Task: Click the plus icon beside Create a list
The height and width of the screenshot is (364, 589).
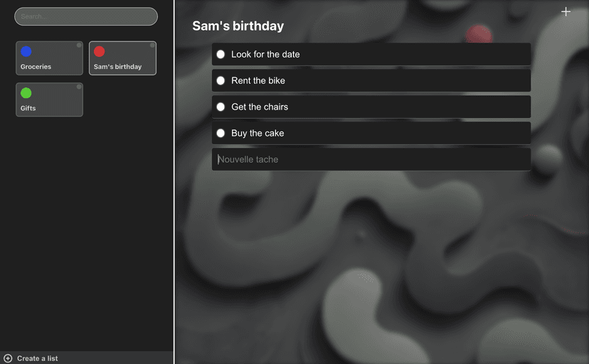Action: coord(8,358)
